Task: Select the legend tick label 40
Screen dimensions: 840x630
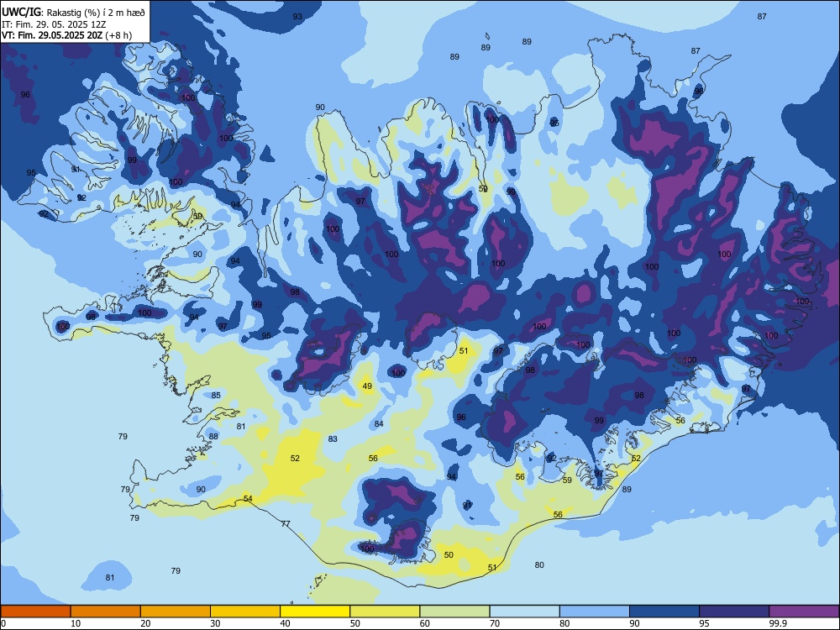Action: pyautogui.click(x=286, y=623)
